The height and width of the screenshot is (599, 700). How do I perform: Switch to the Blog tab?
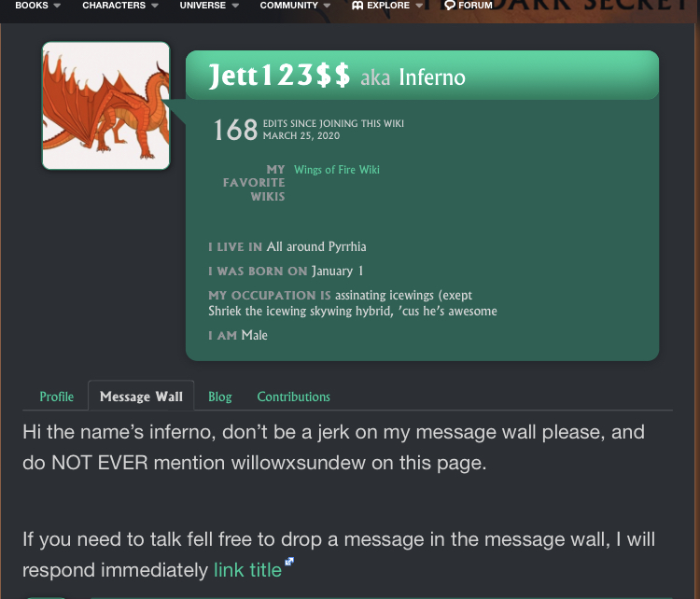[x=220, y=397]
